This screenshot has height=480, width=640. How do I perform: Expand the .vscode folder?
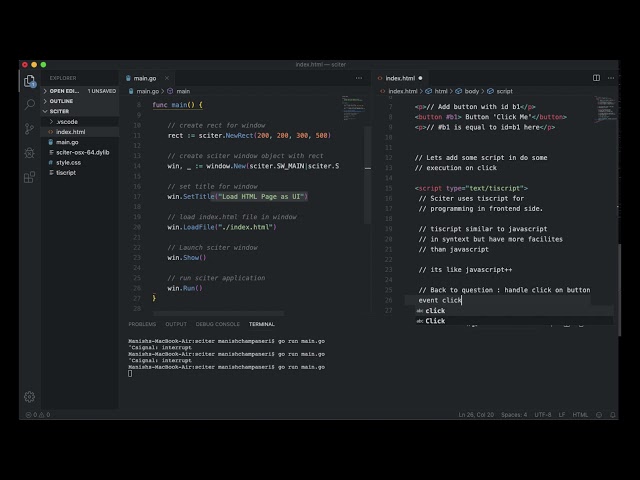[x=80, y=122]
